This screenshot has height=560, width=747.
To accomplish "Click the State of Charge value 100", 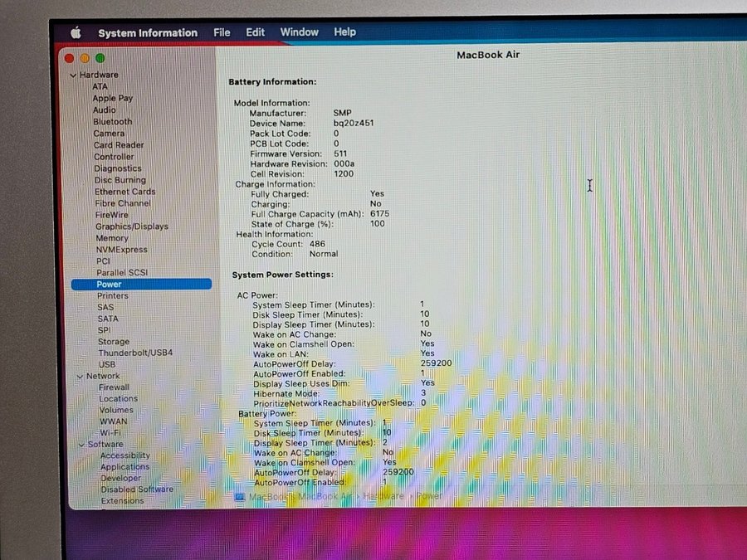I will (378, 224).
